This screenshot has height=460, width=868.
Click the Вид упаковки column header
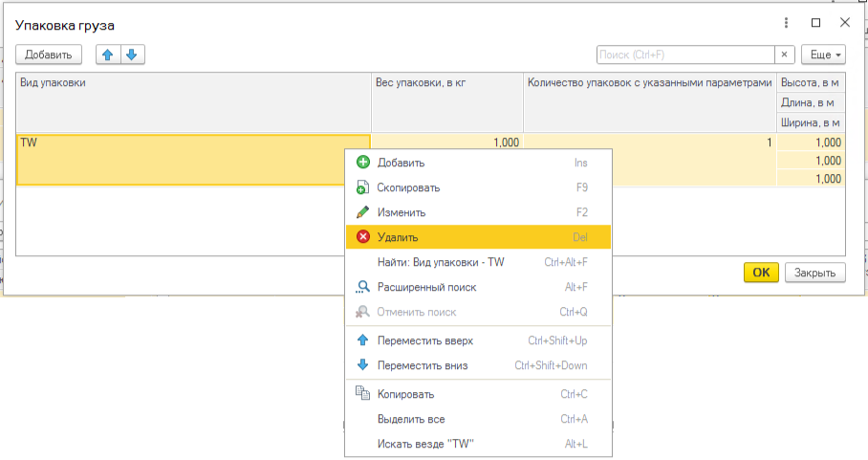(194, 102)
